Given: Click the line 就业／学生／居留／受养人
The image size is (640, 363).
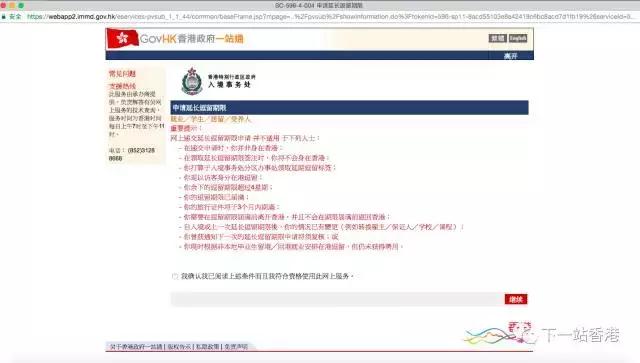Looking at the screenshot, I should [x=211, y=119].
